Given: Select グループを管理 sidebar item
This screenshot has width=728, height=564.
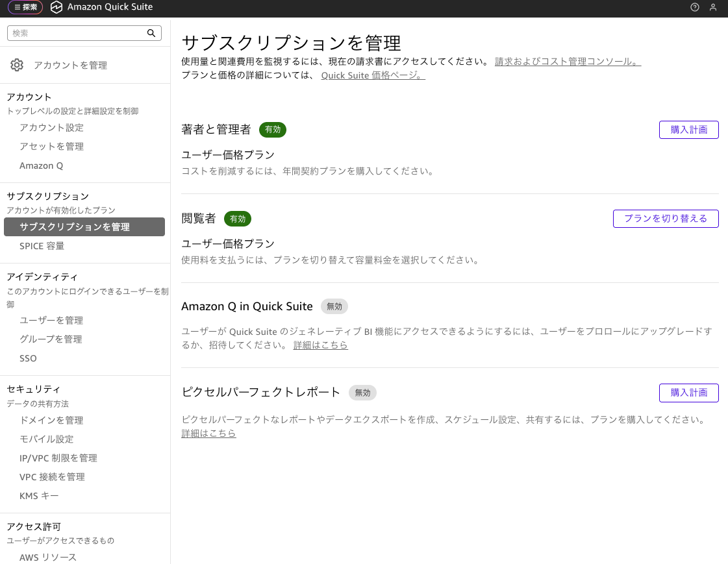Looking at the screenshot, I should click(51, 339).
